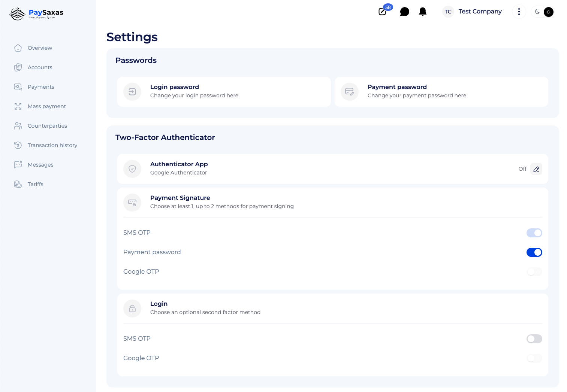Open Messages in sidebar

(x=40, y=165)
